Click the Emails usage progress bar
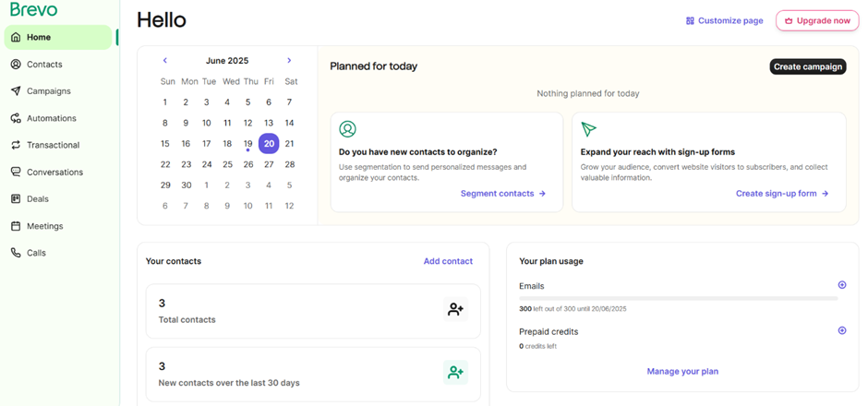Screen dimensions: 868x406 coord(679,298)
